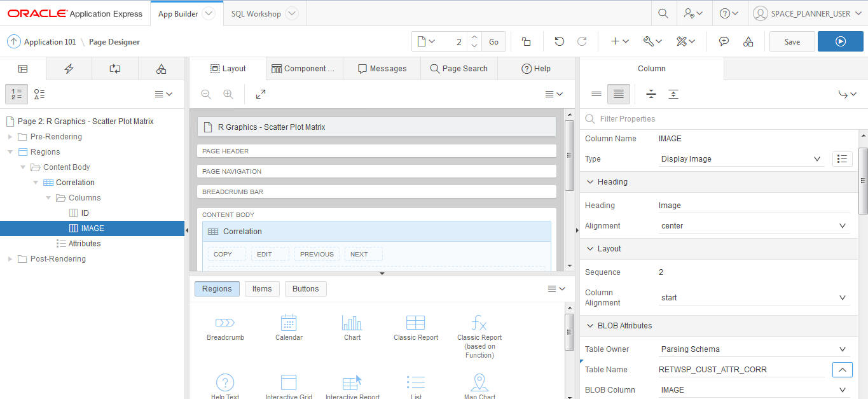Expand the Pre-Rendering tree node

pos(10,137)
